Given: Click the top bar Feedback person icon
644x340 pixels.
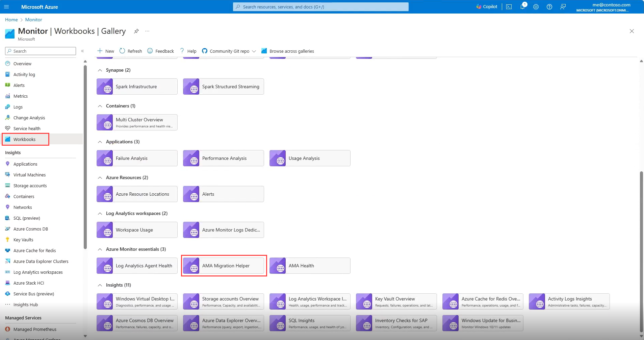Looking at the screenshot, I should point(563,7).
